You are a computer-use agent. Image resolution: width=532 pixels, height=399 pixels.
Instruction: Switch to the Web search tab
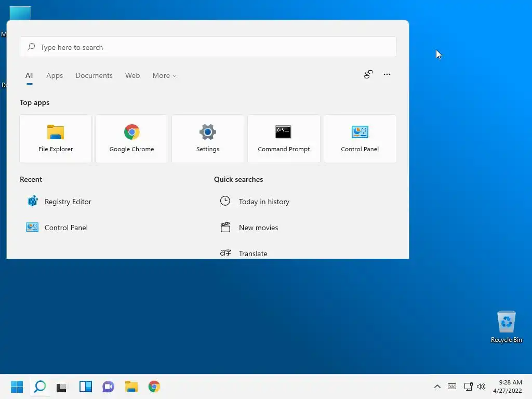[x=132, y=75]
